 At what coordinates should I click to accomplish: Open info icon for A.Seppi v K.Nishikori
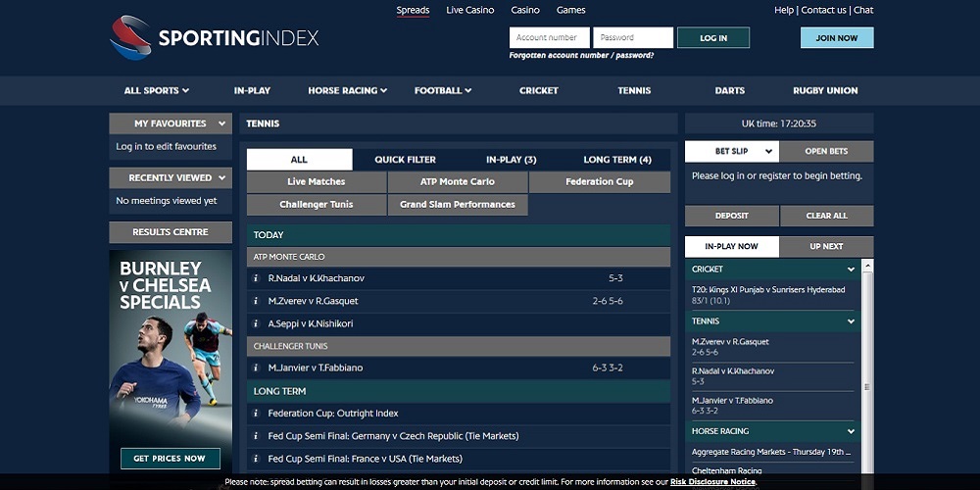coord(256,323)
